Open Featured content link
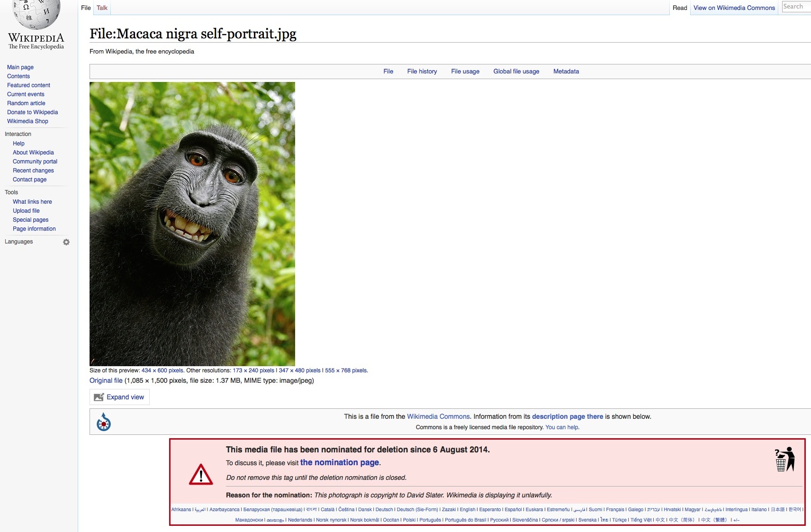 (x=28, y=85)
